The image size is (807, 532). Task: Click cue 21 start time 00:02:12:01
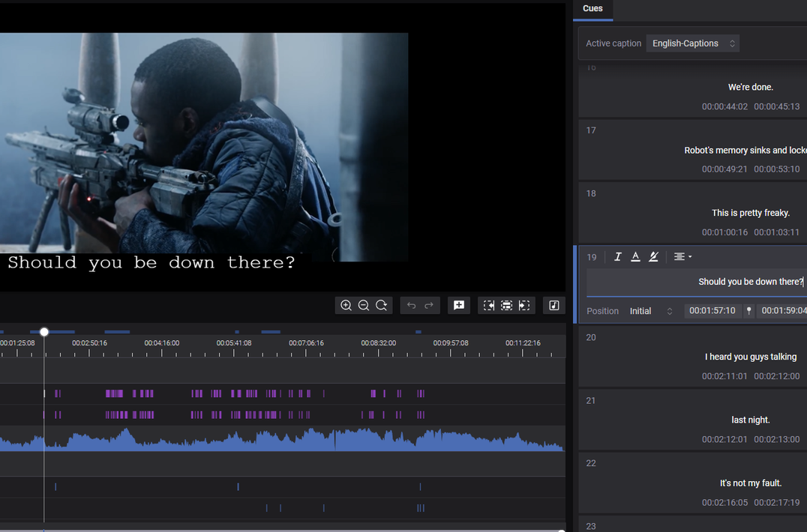pos(724,440)
